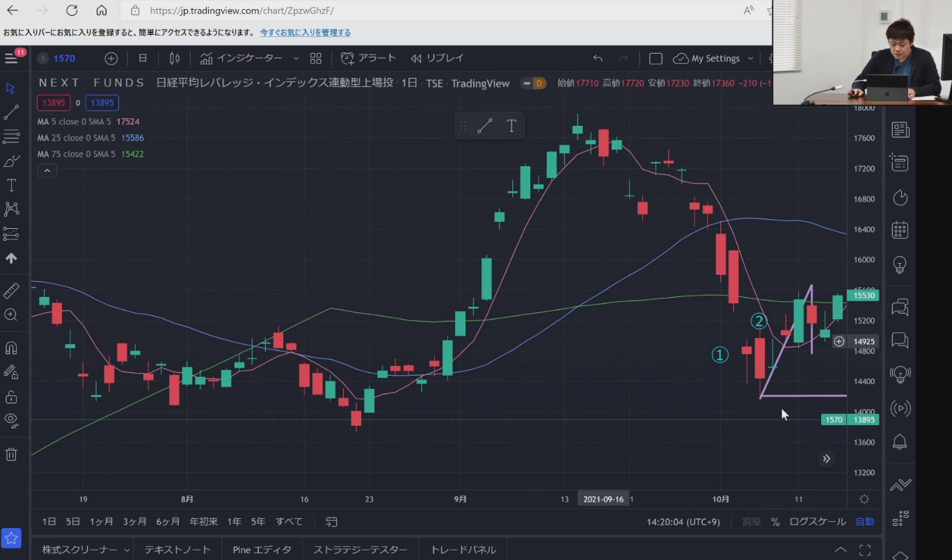
Task: Open the candlestick chart type selector
Action: point(174,58)
